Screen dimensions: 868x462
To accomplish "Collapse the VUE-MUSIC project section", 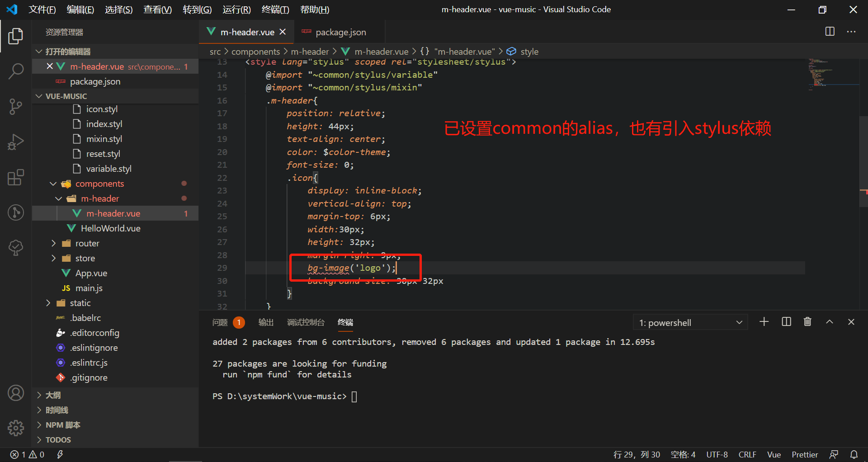I will pyautogui.click(x=39, y=96).
